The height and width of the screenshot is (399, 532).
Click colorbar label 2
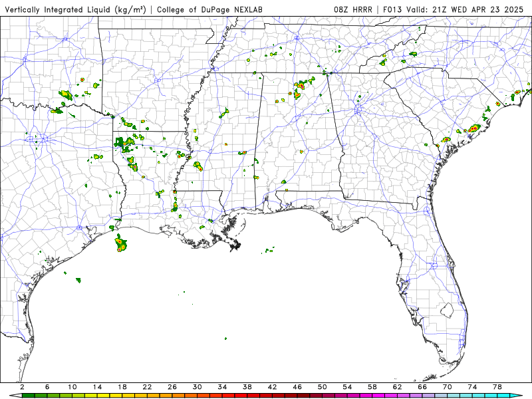22,387
